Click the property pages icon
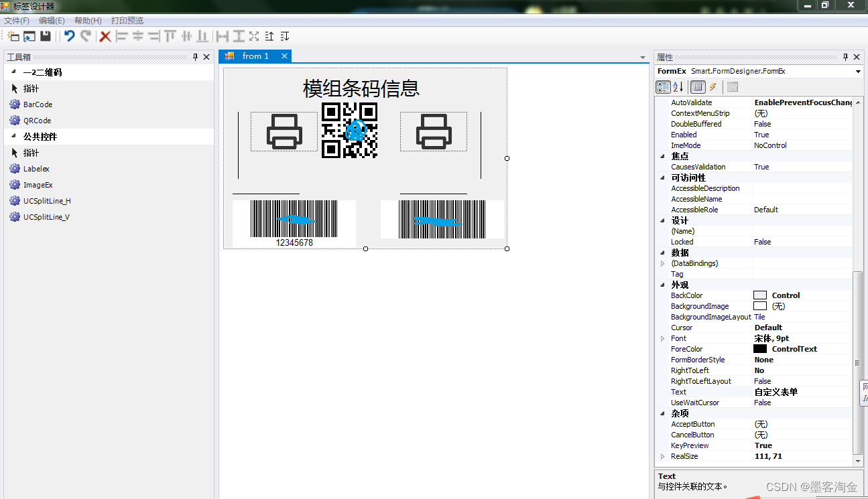Screen dimensions: 868x499 tap(732, 87)
